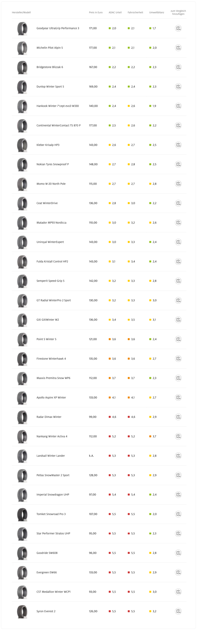This screenshot has width=198, height=644.
Task: Add Michelin Pilot Alpin 5 to comparison
Action: pos(178,48)
